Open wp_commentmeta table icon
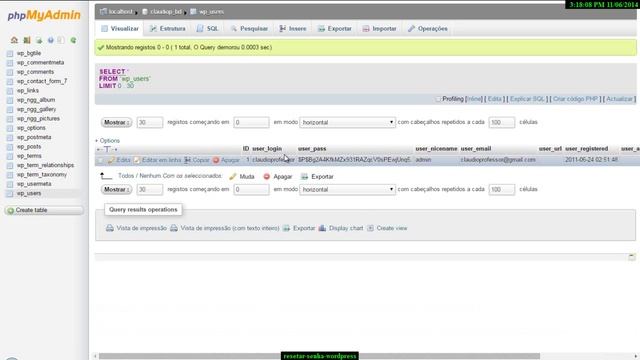This screenshot has height=360, width=640. [10, 63]
